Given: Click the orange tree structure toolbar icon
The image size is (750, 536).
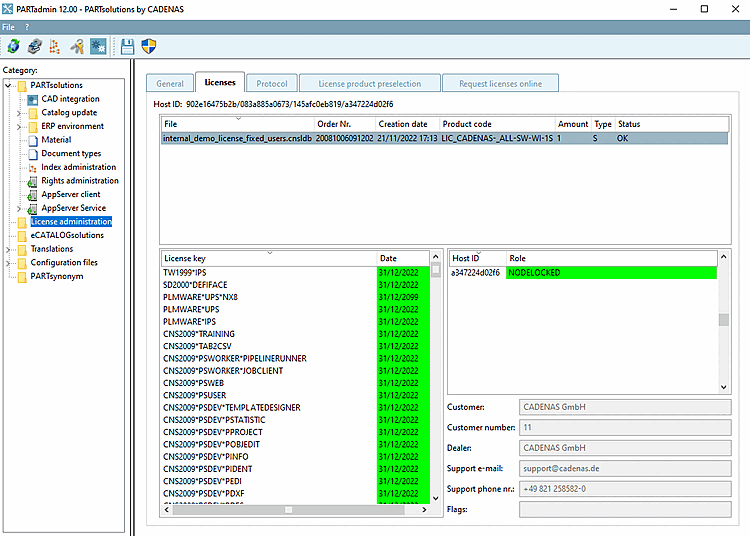Looking at the screenshot, I should point(55,46).
